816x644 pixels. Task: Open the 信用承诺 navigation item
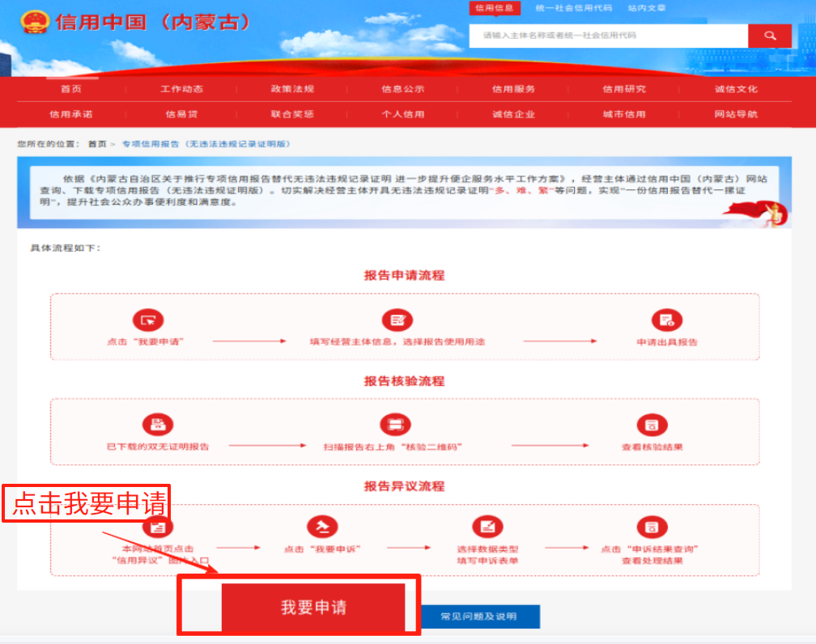click(x=71, y=114)
